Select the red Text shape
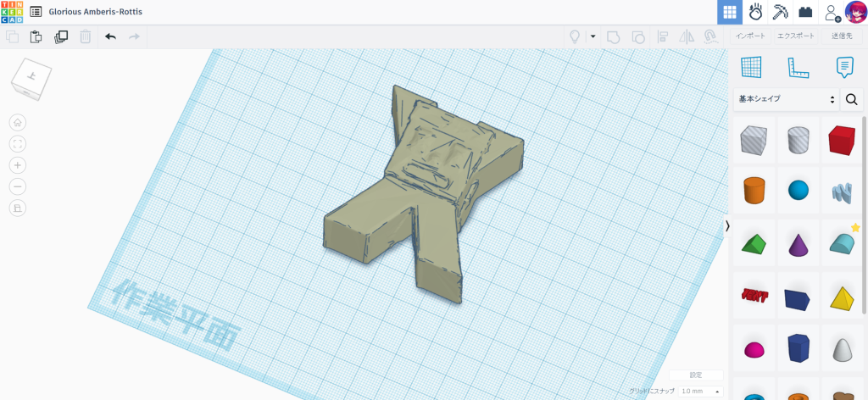 [x=753, y=296]
